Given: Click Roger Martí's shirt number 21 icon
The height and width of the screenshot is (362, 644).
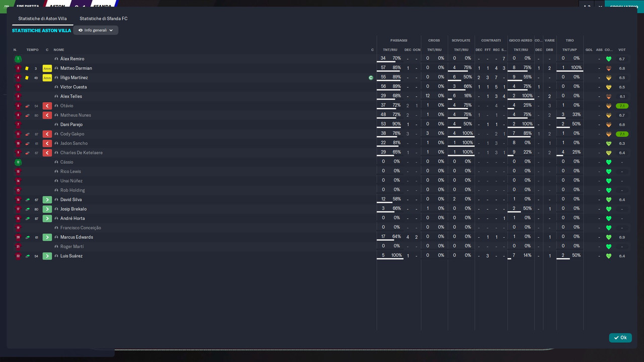Looking at the screenshot, I should (18, 247).
